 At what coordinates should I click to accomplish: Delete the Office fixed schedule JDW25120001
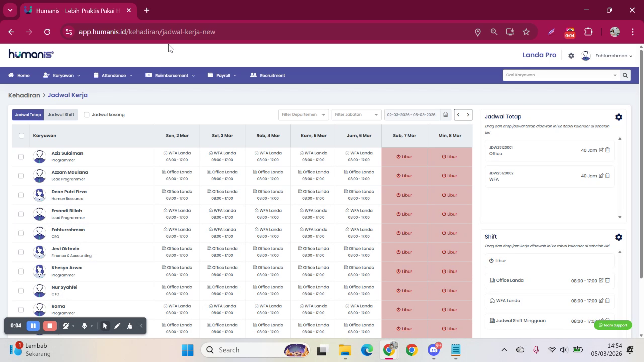(608, 150)
